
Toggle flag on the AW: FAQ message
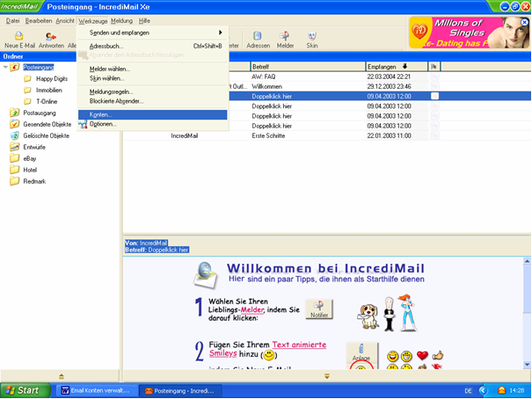pyautogui.click(x=434, y=76)
